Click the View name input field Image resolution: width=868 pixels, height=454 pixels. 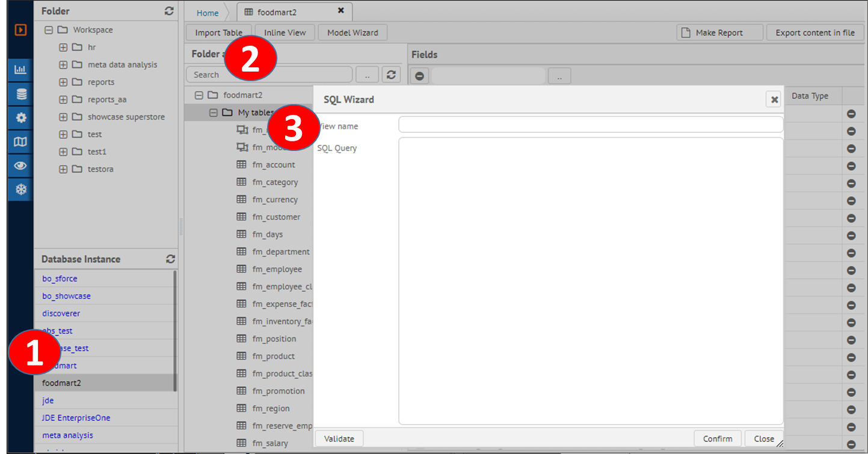coord(590,124)
